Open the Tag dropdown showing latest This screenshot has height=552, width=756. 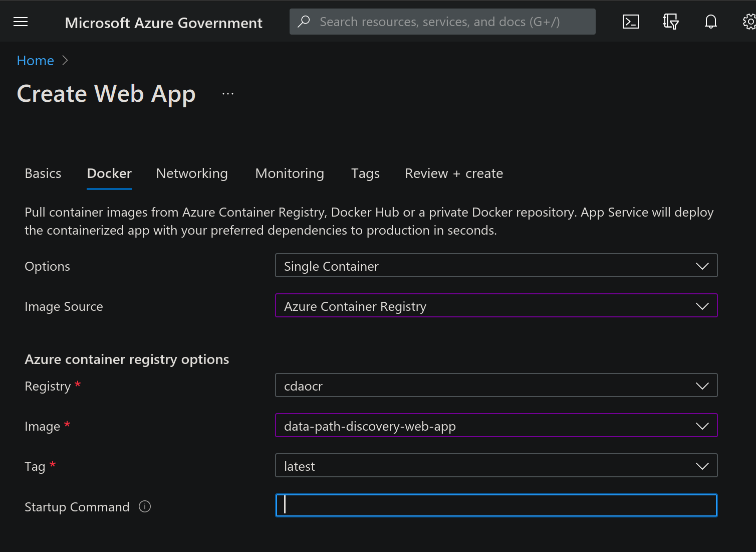pos(496,465)
